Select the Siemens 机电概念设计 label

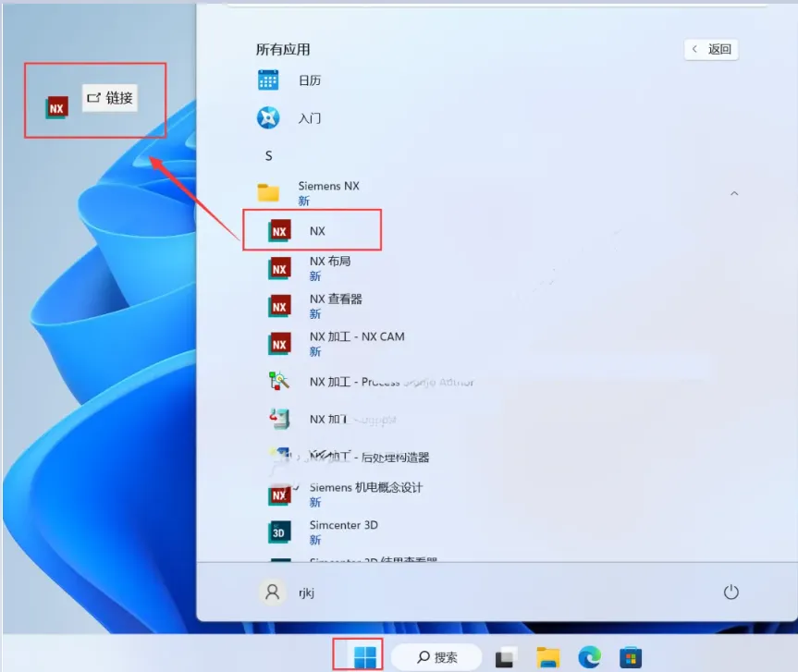click(x=366, y=487)
